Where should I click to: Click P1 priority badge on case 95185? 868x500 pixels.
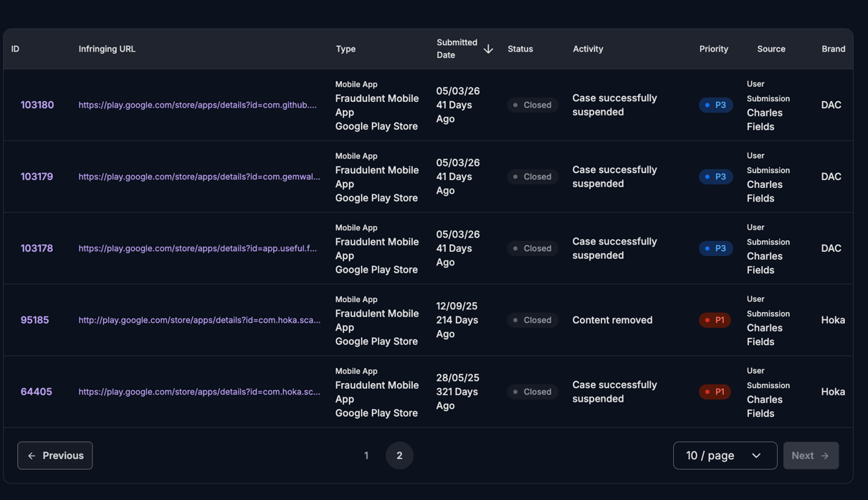715,320
